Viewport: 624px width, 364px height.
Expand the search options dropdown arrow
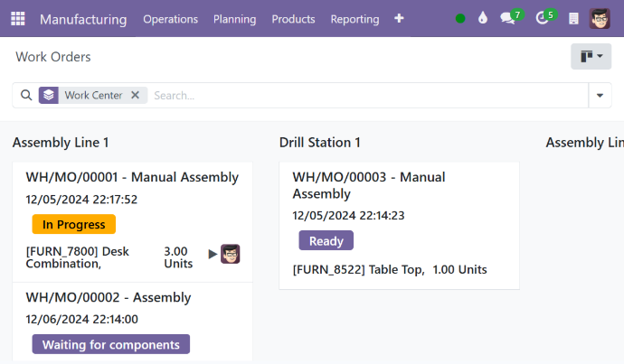pos(600,95)
